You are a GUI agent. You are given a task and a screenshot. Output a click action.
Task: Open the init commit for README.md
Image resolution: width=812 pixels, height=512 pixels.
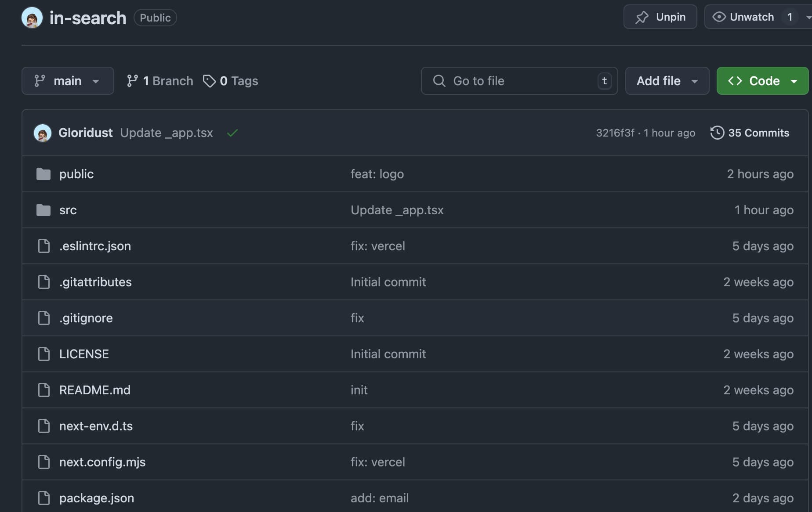pyautogui.click(x=359, y=390)
